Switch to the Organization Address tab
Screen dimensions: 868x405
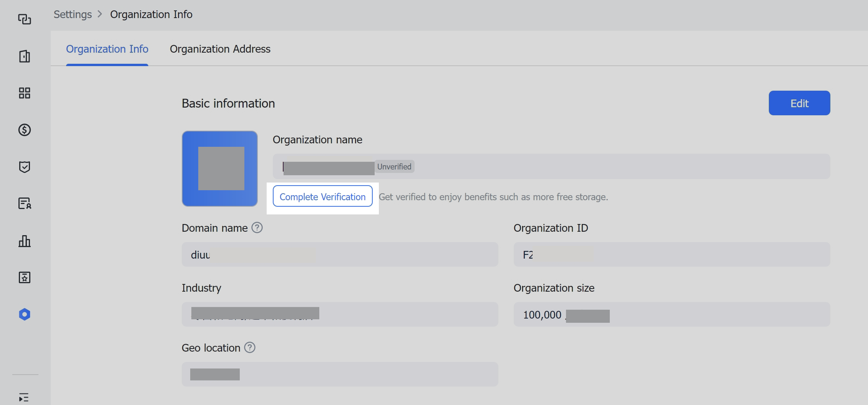click(220, 49)
